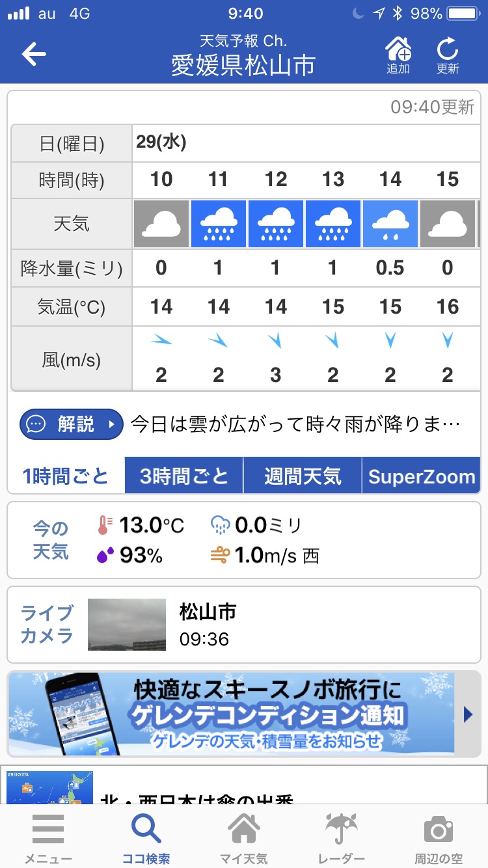Tap the right arrow on ski banner

click(x=468, y=714)
